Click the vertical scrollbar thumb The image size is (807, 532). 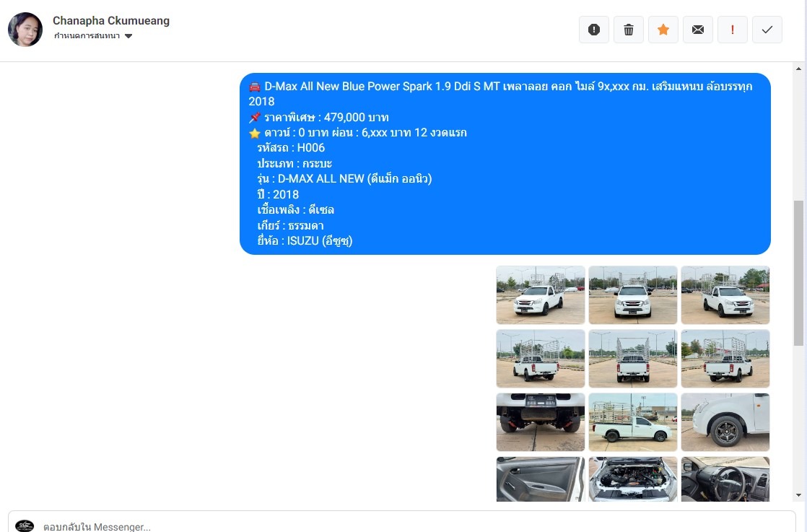tap(798, 273)
